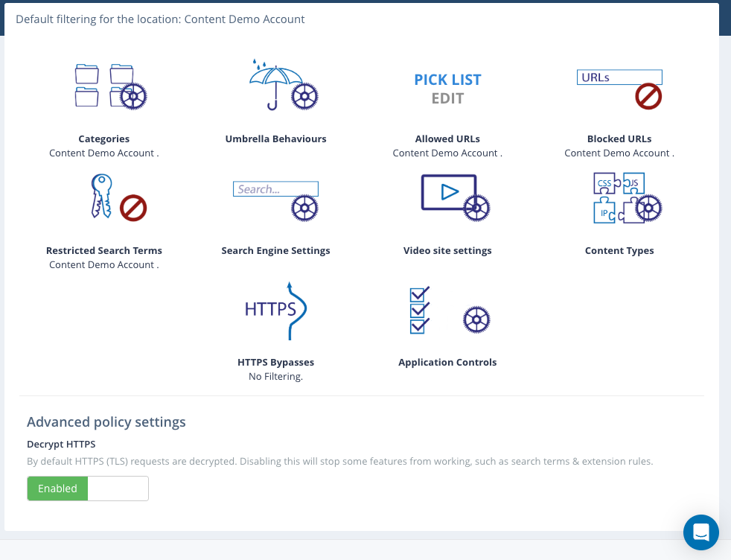Open the Pick List Edit for Allowed URLs
This screenshot has width=731, height=560.
(x=447, y=89)
